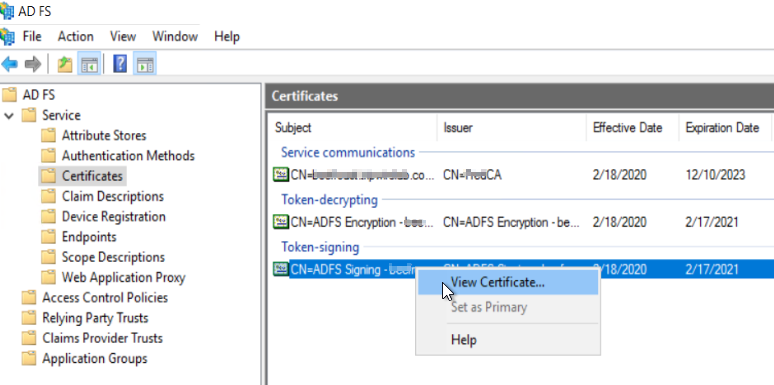Open the Help menu in menu bar
Viewport: 774px width, 385px height.
pos(227,37)
